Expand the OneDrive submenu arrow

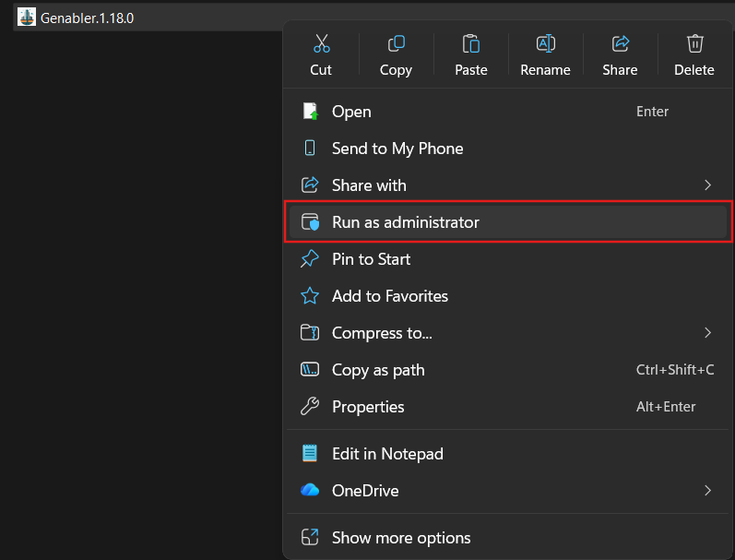[707, 491]
